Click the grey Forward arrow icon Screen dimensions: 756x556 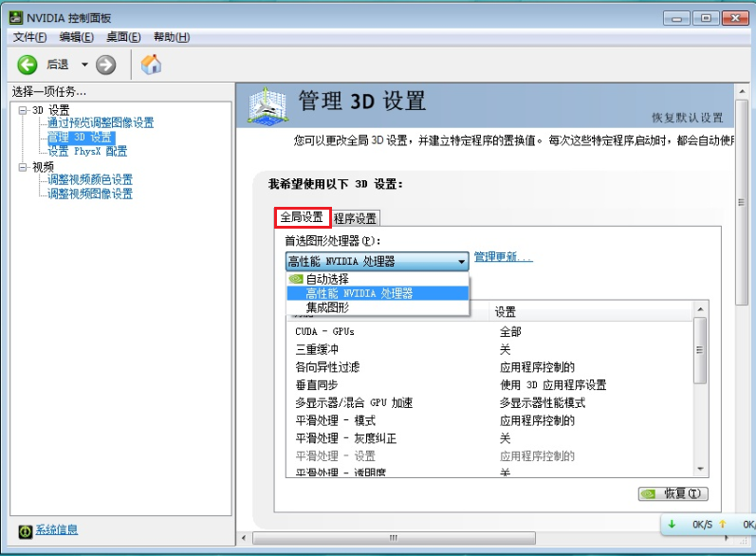105,65
